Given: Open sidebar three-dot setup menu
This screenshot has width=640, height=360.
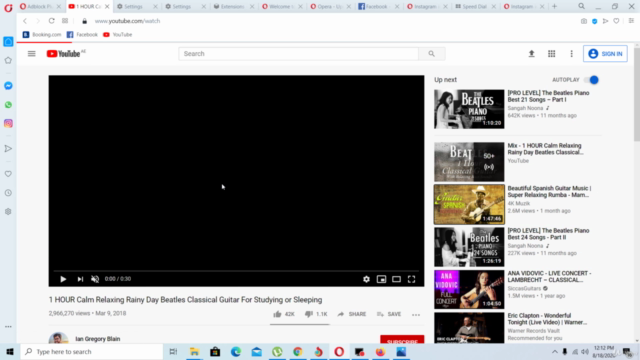Looking at the screenshot, I should tap(8, 327).
